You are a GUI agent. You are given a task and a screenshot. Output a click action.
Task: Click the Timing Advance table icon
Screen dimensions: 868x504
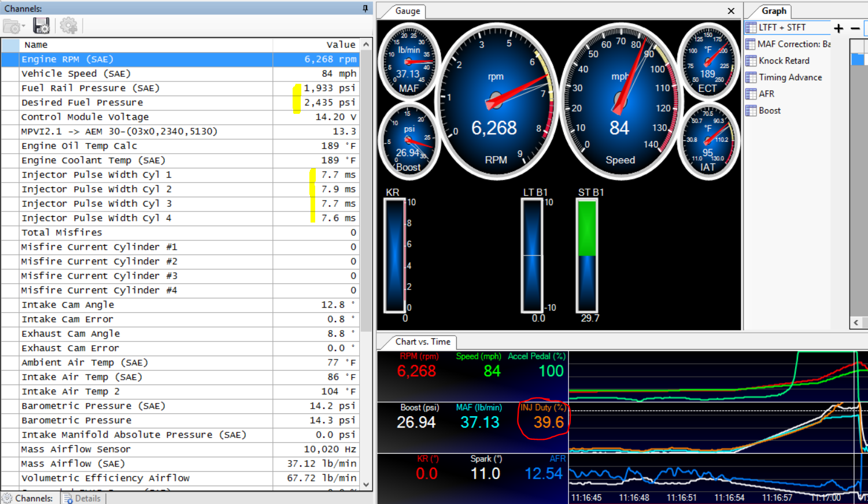[751, 77]
